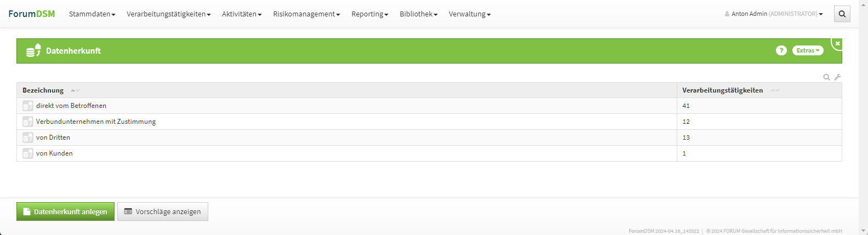Click icon beside 'von Kunden'

pyautogui.click(x=27, y=153)
